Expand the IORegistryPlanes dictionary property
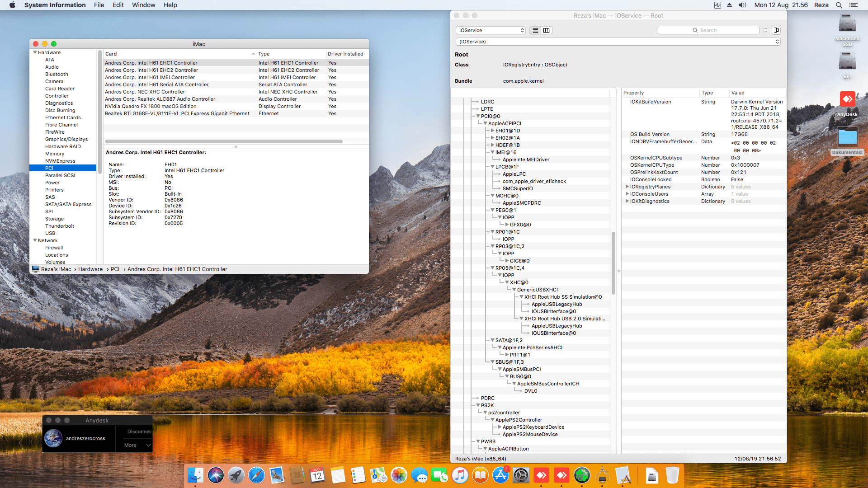Viewport: 868px width, 488px height. (627, 187)
